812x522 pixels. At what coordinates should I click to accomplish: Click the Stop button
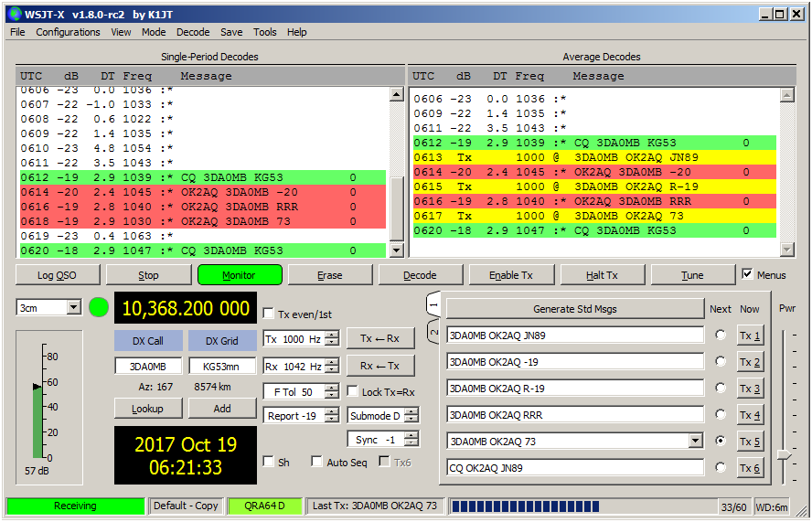(x=148, y=275)
